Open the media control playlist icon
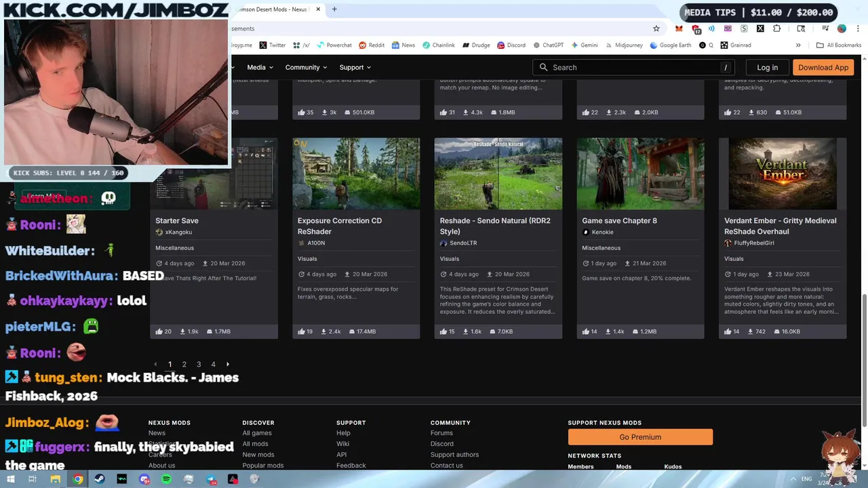This screenshot has height=488, width=868. click(825, 28)
